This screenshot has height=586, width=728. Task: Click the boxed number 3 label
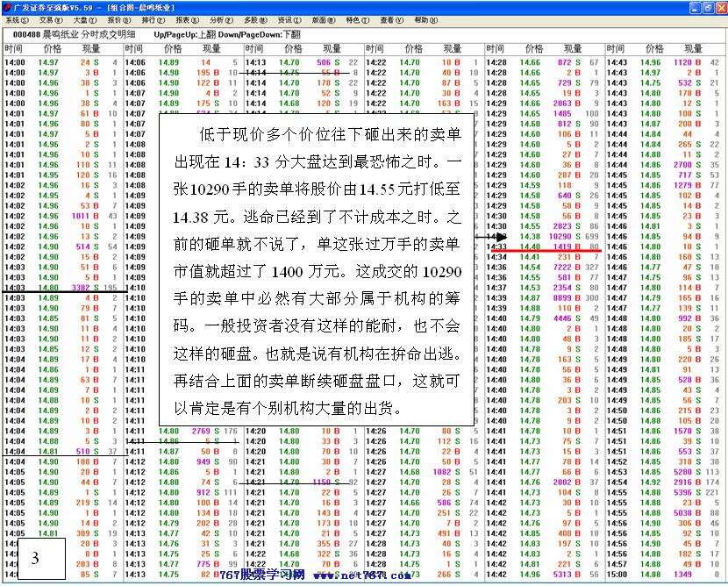[x=36, y=558]
